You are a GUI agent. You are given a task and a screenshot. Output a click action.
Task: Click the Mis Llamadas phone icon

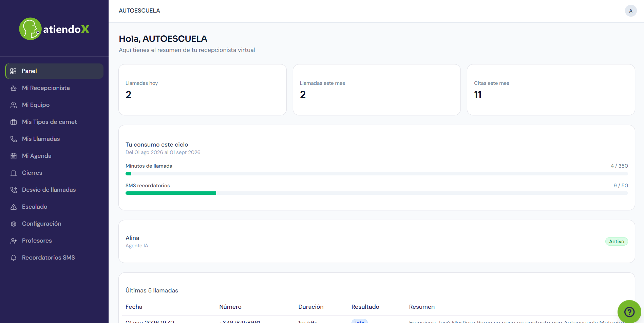pos(14,139)
